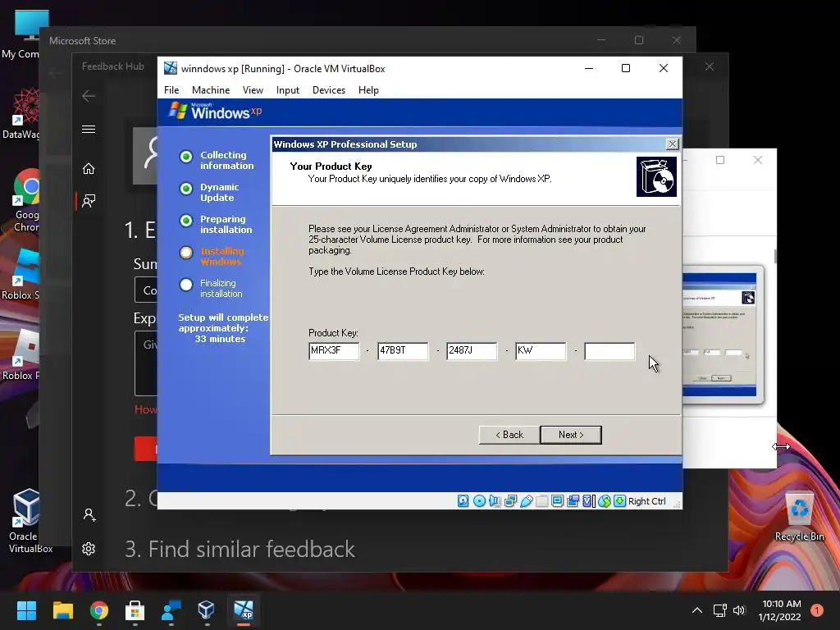Click the second product key field 47B9T
The width and height of the screenshot is (840, 630).
coord(403,351)
